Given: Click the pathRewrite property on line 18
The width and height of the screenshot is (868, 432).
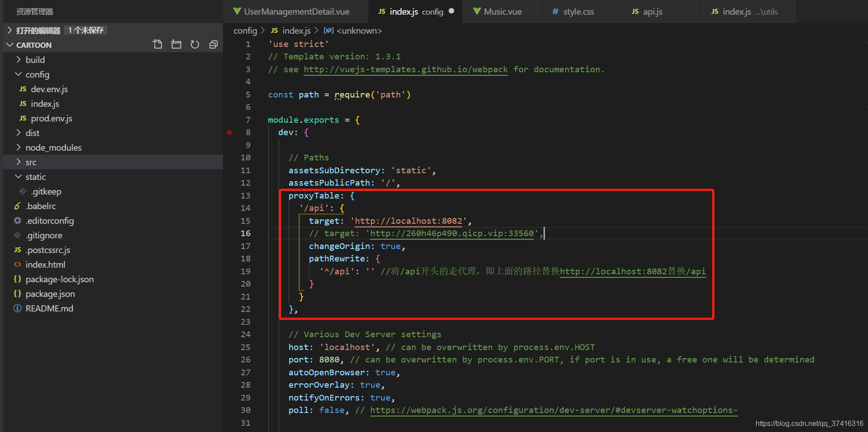Looking at the screenshot, I should pyautogui.click(x=336, y=259).
